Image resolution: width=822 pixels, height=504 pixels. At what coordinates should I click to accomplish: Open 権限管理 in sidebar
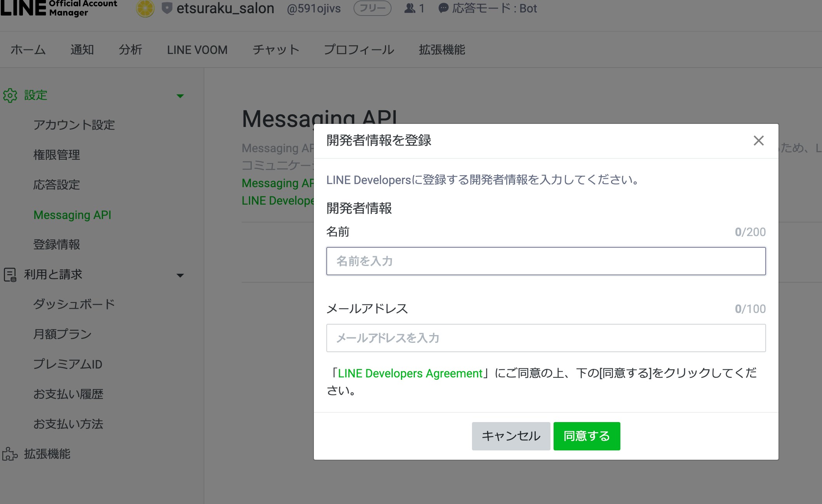point(57,155)
